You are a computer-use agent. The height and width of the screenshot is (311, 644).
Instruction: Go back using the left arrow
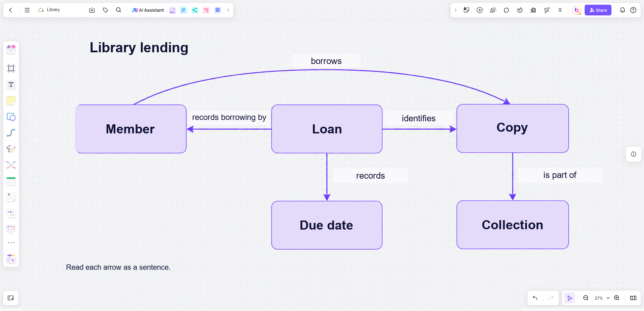pos(11,10)
